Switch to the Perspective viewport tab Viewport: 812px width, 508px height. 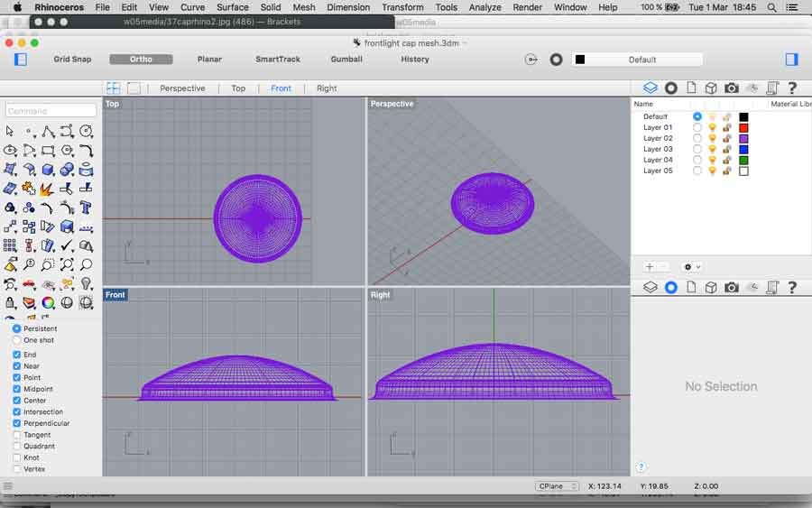point(182,88)
